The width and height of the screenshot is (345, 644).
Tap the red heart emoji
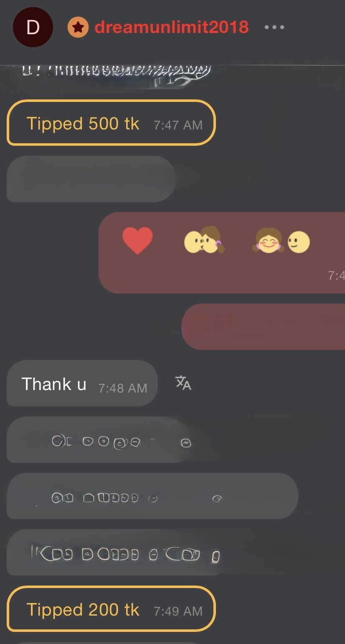(x=137, y=241)
